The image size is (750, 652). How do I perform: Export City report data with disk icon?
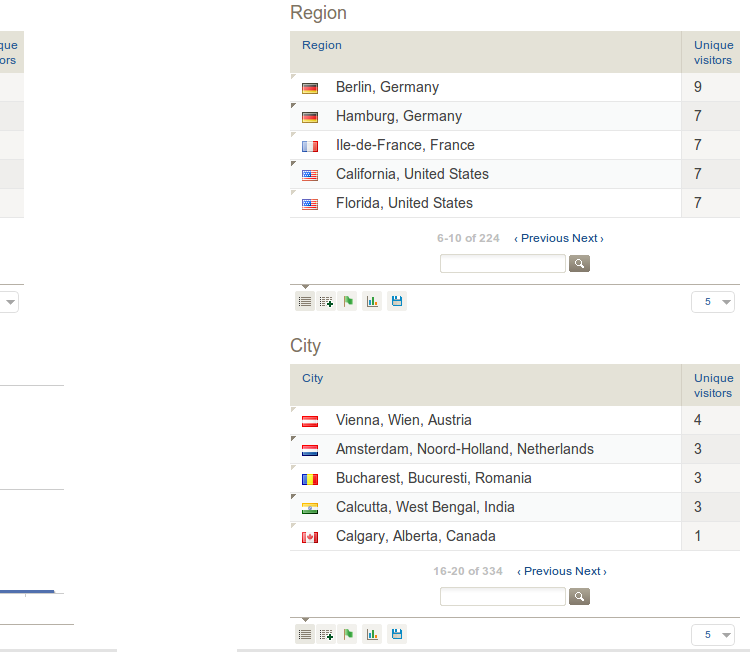[397, 634]
